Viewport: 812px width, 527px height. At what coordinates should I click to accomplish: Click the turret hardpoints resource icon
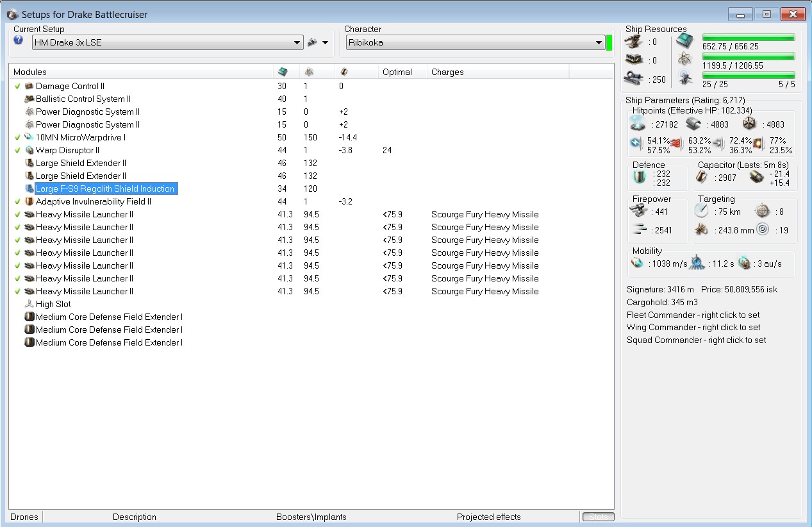[x=634, y=42]
